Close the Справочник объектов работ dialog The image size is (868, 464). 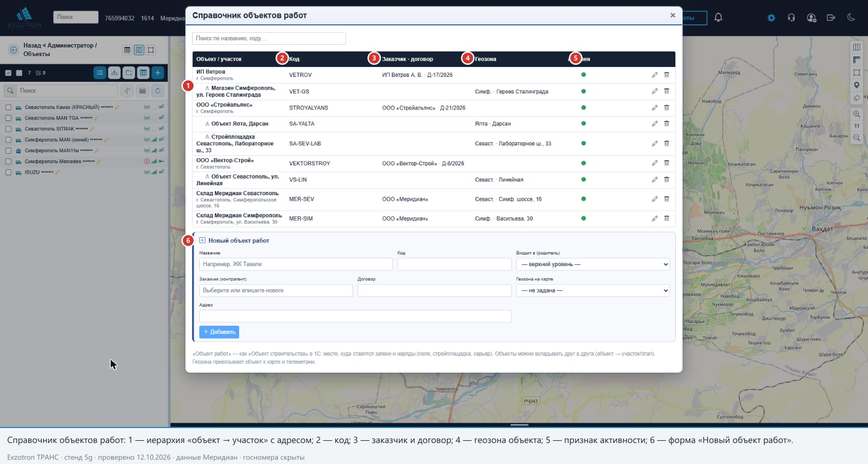click(x=673, y=15)
